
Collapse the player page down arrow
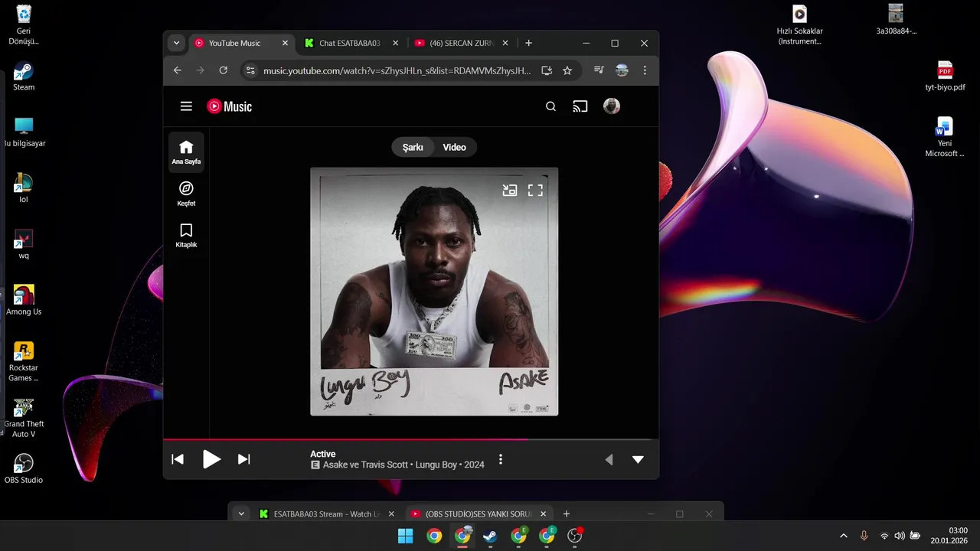pos(638,460)
